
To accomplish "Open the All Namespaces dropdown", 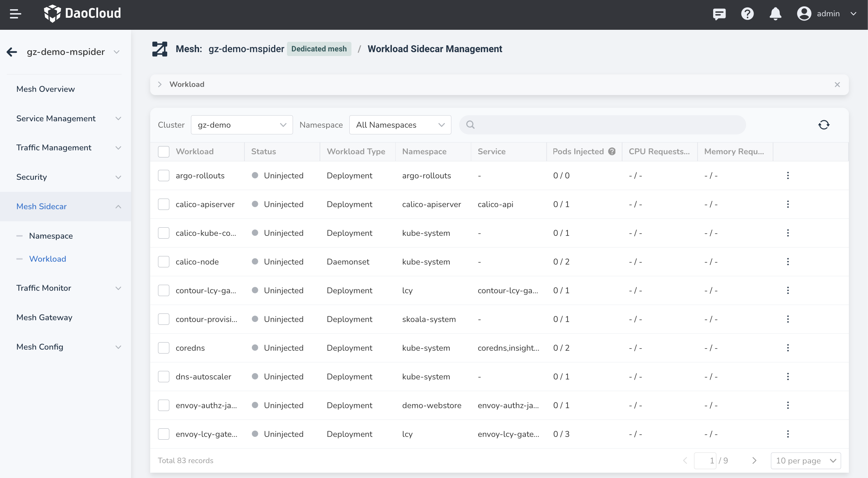I will 400,125.
